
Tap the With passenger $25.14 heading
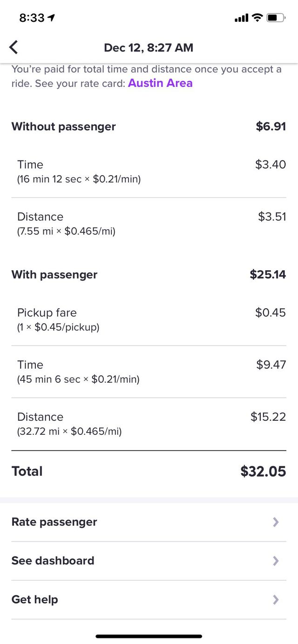(149, 274)
